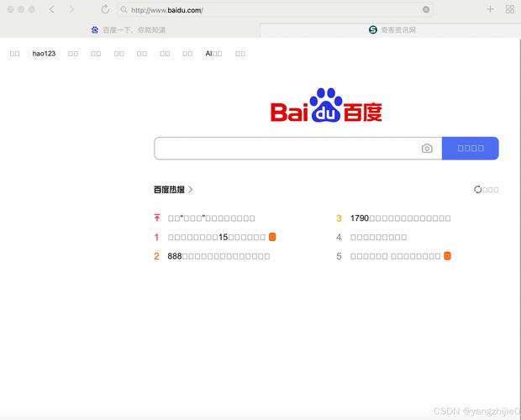
Task: Show the tab overview grid icon
Action: coord(510,9)
